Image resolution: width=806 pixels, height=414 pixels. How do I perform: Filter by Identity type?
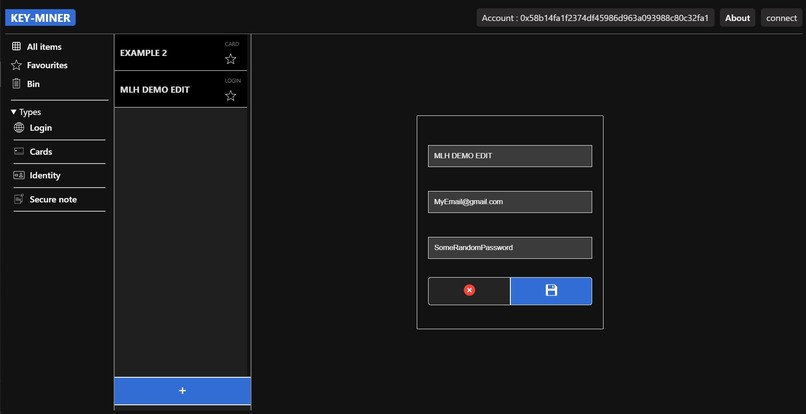coord(45,175)
